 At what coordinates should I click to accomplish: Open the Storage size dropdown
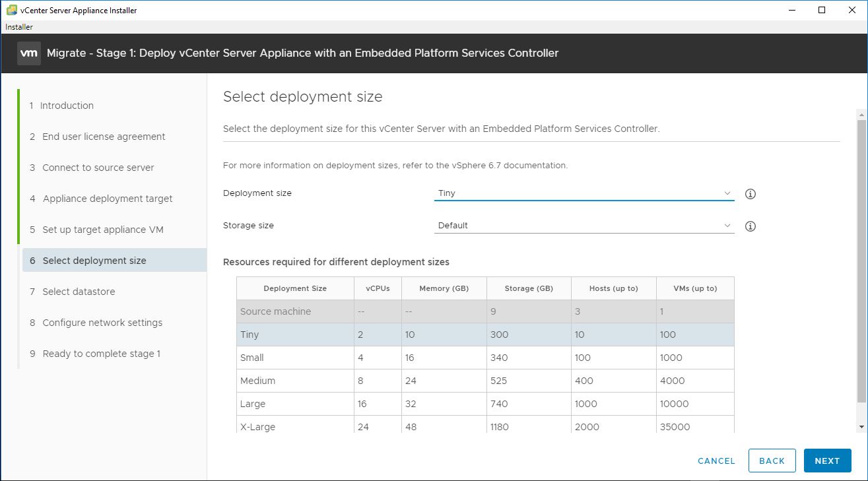click(584, 226)
